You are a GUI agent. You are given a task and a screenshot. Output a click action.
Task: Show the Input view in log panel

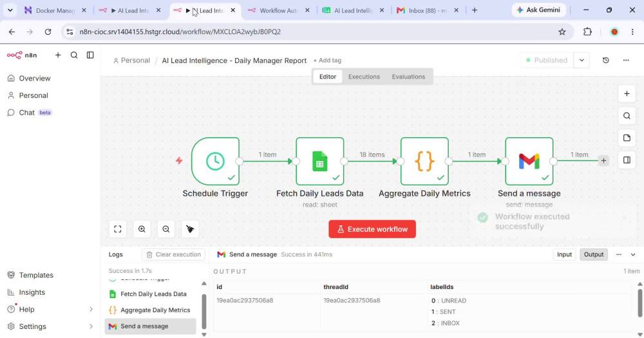564,254
